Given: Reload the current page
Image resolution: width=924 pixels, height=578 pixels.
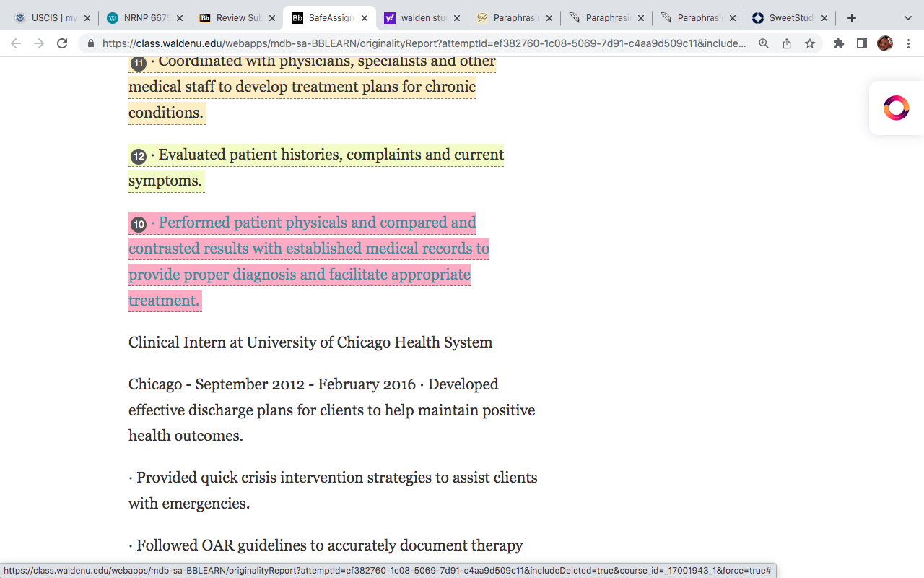Looking at the screenshot, I should [x=62, y=43].
